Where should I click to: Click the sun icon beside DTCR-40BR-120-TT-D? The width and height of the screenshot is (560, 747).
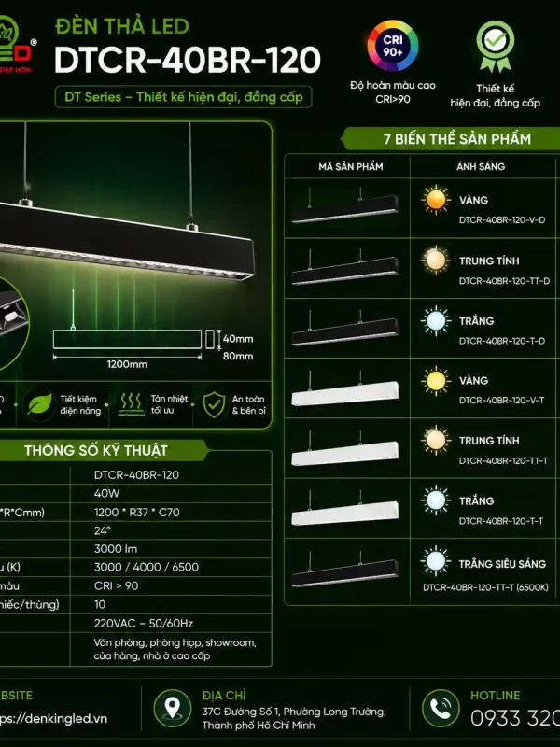click(x=436, y=261)
